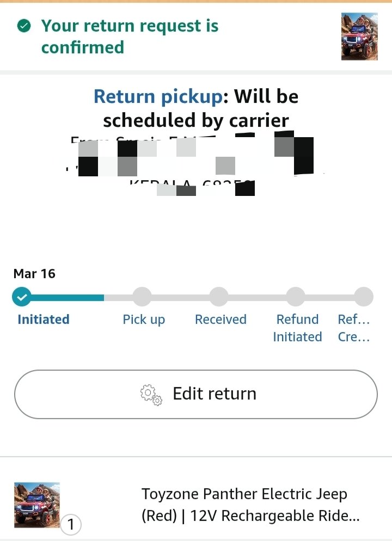Click the filled teal progress bar segment

[65, 298]
